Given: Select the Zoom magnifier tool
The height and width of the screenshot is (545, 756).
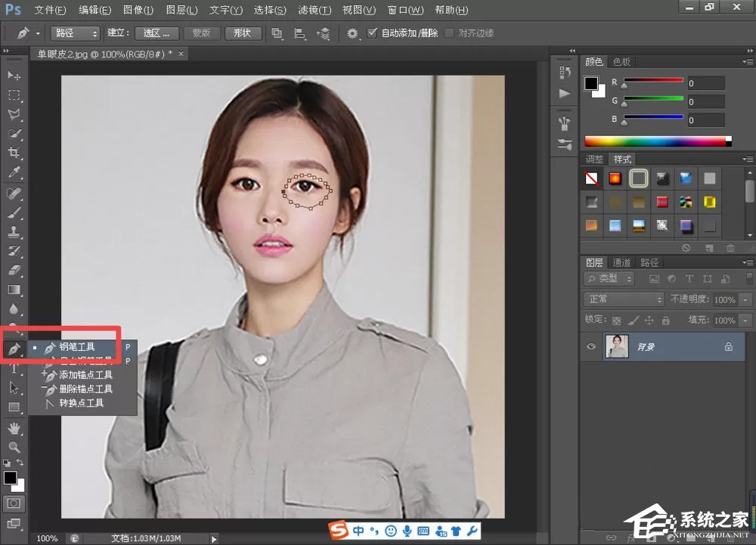Looking at the screenshot, I should click(x=14, y=447).
